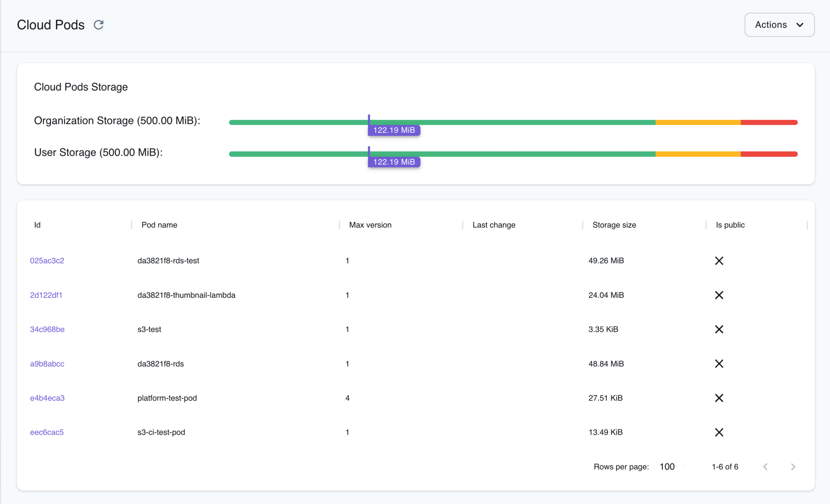Toggle public status for s3-ci-test-pod

point(719,432)
